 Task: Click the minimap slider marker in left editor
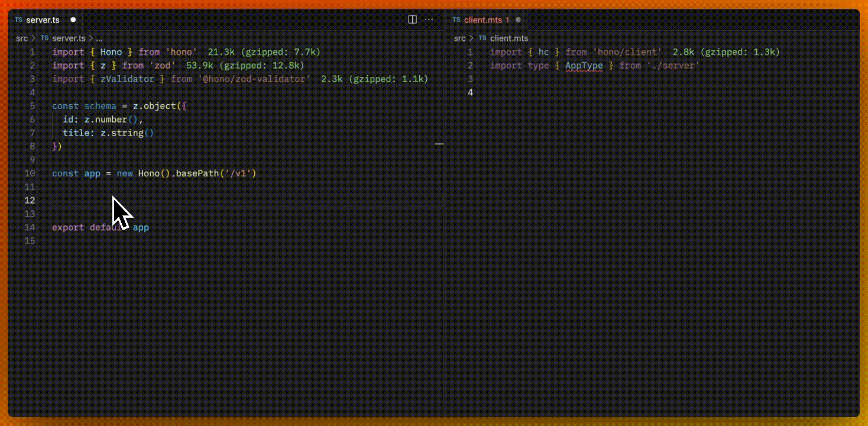pos(439,144)
